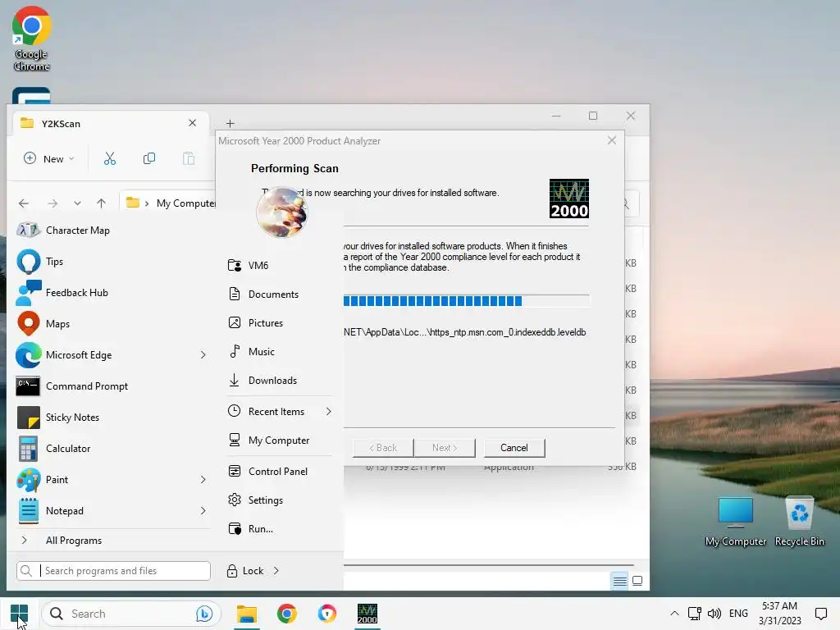Launch Command Prompt

(x=87, y=386)
